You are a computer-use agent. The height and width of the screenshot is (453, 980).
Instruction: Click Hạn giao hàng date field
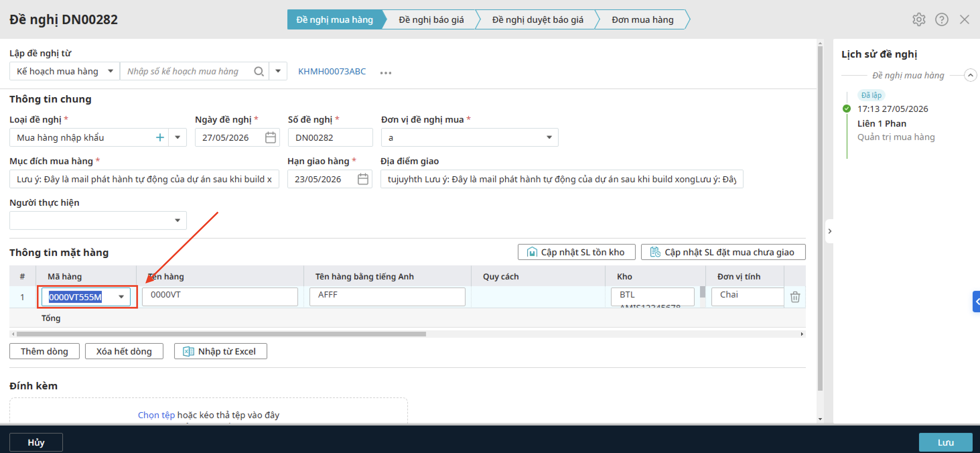[x=330, y=179]
